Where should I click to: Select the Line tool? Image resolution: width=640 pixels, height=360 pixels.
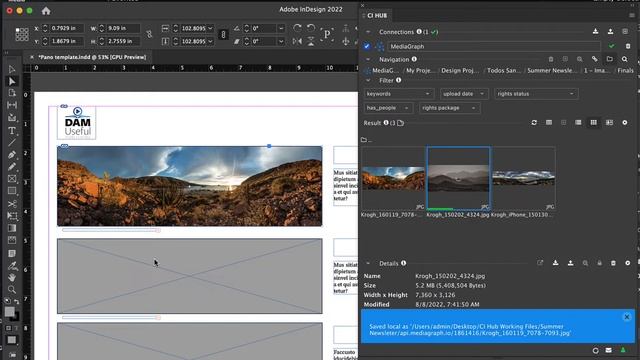pyautogui.click(x=12, y=142)
